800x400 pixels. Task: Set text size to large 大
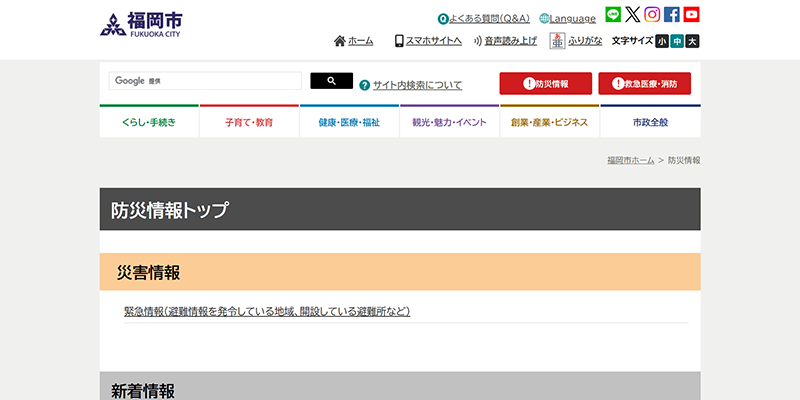tap(692, 41)
